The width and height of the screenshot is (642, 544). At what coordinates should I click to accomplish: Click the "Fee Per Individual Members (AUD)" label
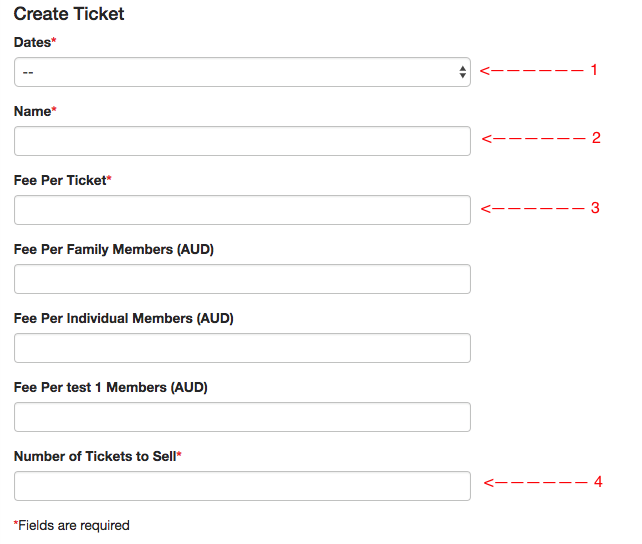(x=123, y=318)
